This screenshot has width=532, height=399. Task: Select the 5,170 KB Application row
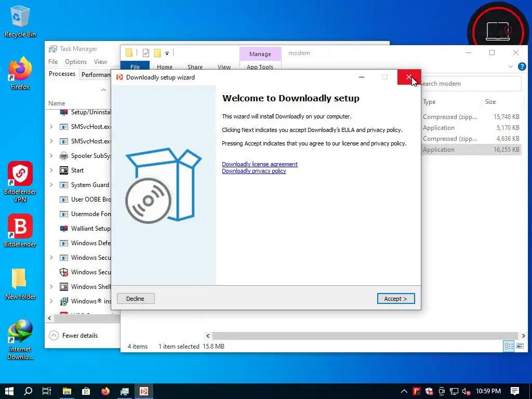pyautogui.click(x=471, y=128)
